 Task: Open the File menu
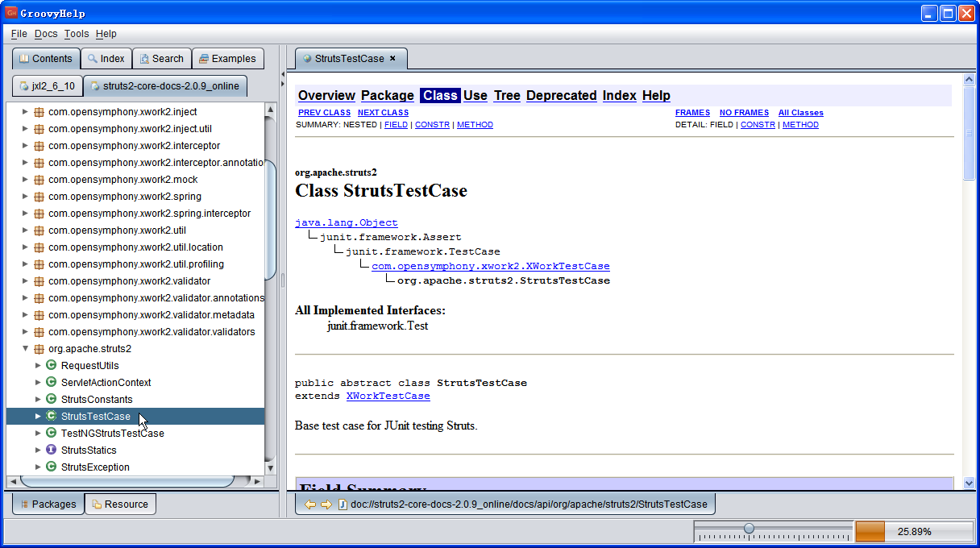(x=19, y=34)
